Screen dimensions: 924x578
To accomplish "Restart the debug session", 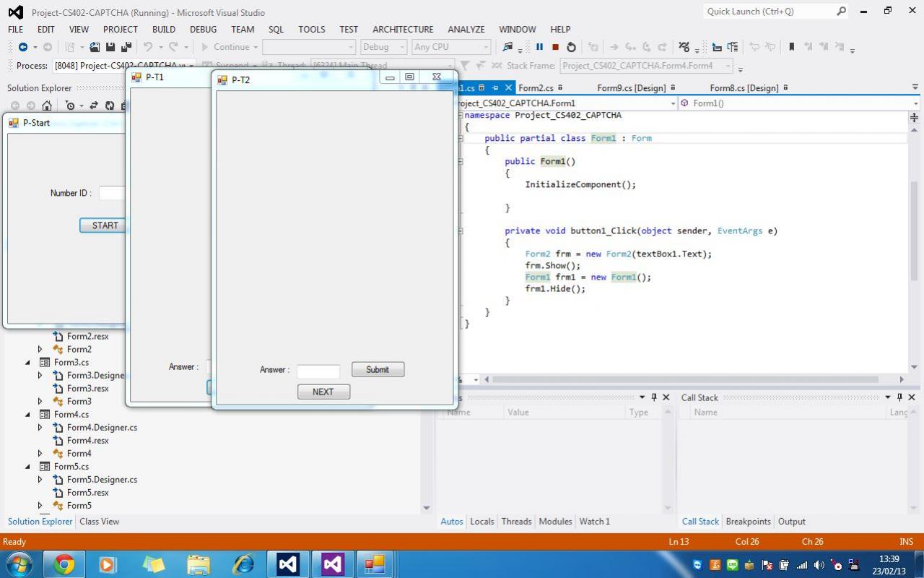I will (571, 47).
